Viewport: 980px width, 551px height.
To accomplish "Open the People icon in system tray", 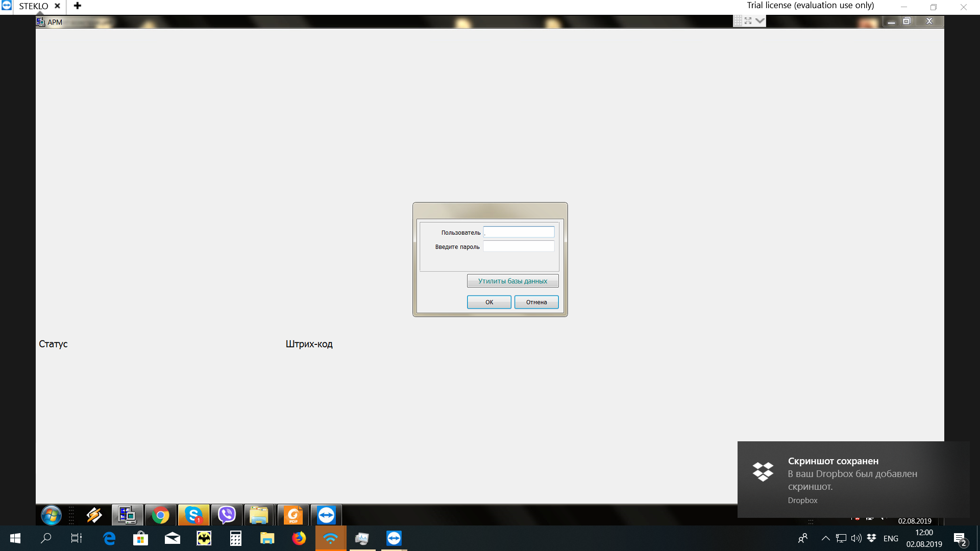I will [x=803, y=538].
